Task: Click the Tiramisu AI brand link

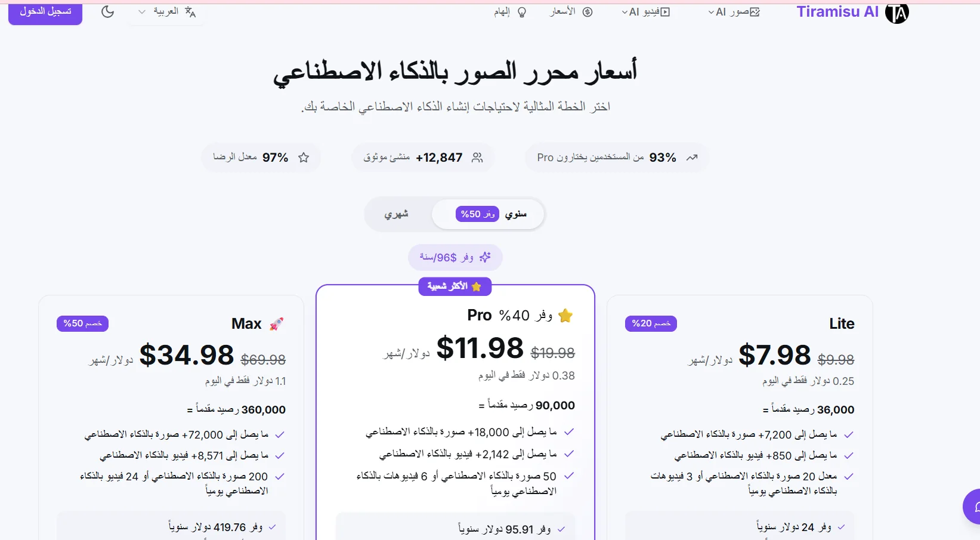Action: [837, 12]
